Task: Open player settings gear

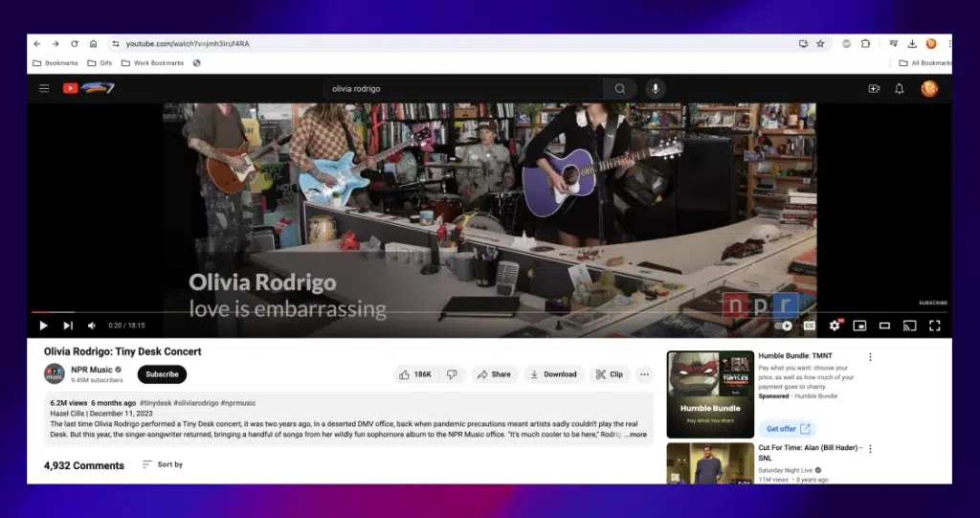Action: (x=835, y=326)
